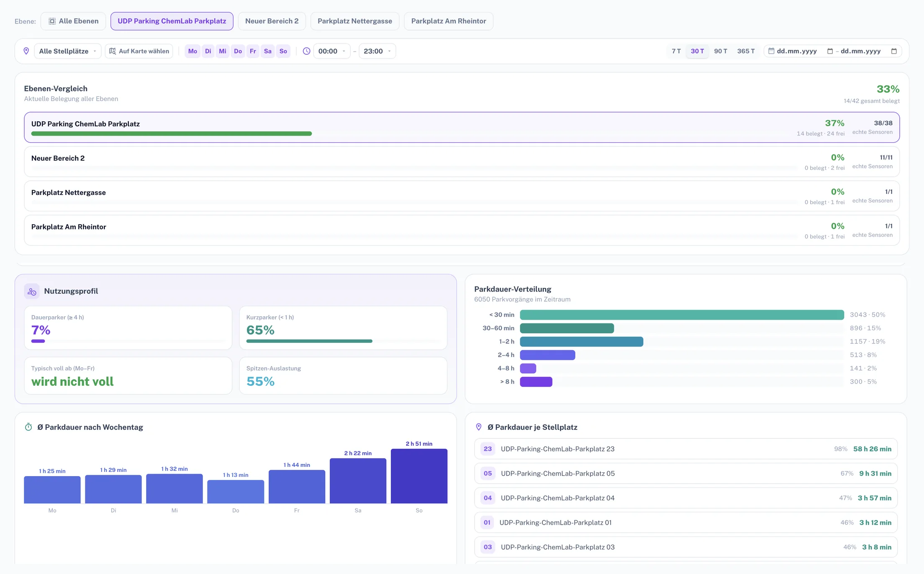Viewport: 924px width, 574px height.
Task: Click the layers icon in Alle Ebenen
Action: tap(52, 21)
